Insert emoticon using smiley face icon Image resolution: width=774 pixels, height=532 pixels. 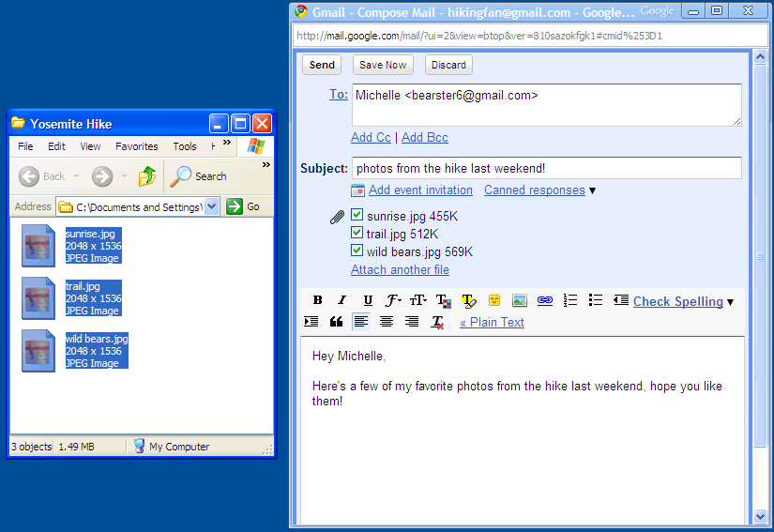(x=494, y=301)
